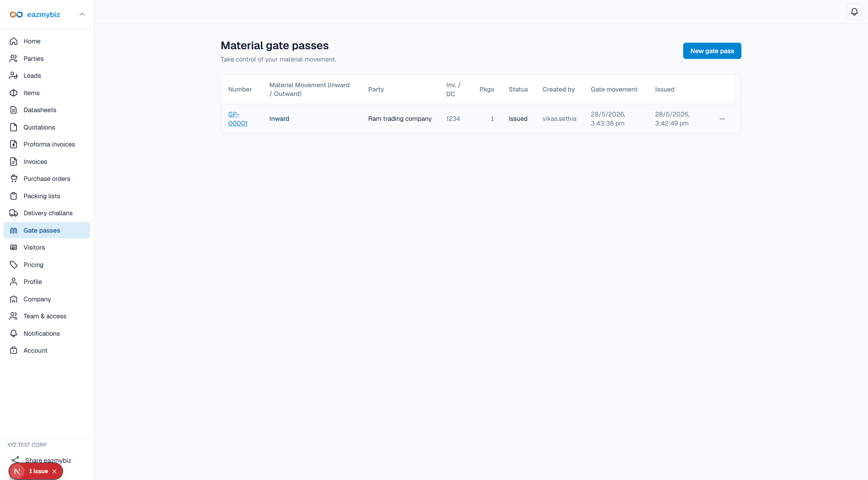Screen dimensions: 868x480
Task: Click the Quotations file icon
Action: pyautogui.click(x=14, y=127)
